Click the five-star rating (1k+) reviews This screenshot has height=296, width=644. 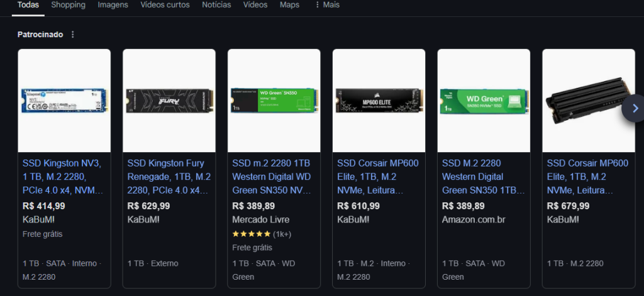(262, 234)
